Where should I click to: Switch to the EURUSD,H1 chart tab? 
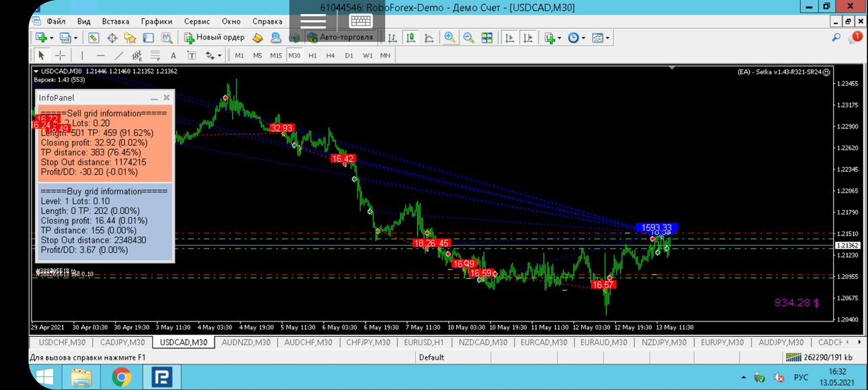point(424,342)
